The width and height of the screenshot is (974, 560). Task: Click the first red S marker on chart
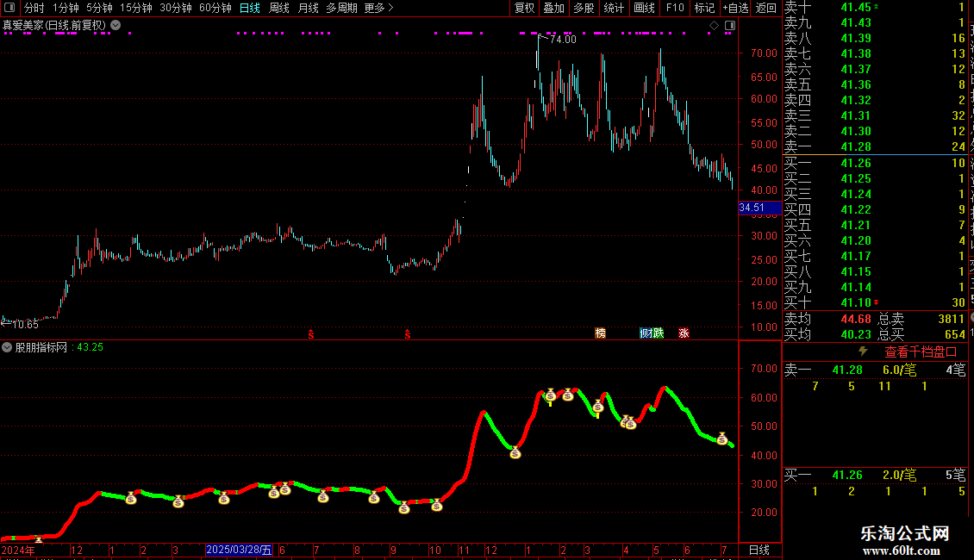pyautogui.click(x=311, y=334)
